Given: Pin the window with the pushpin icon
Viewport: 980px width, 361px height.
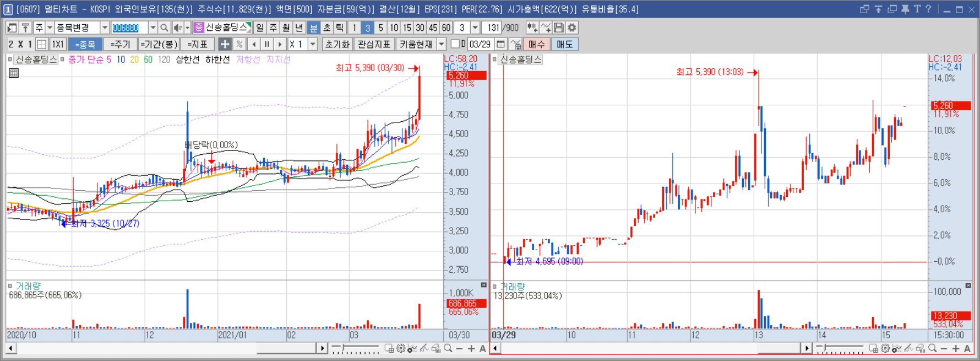Looking at the screenshot, I should (x=905, y=9).
